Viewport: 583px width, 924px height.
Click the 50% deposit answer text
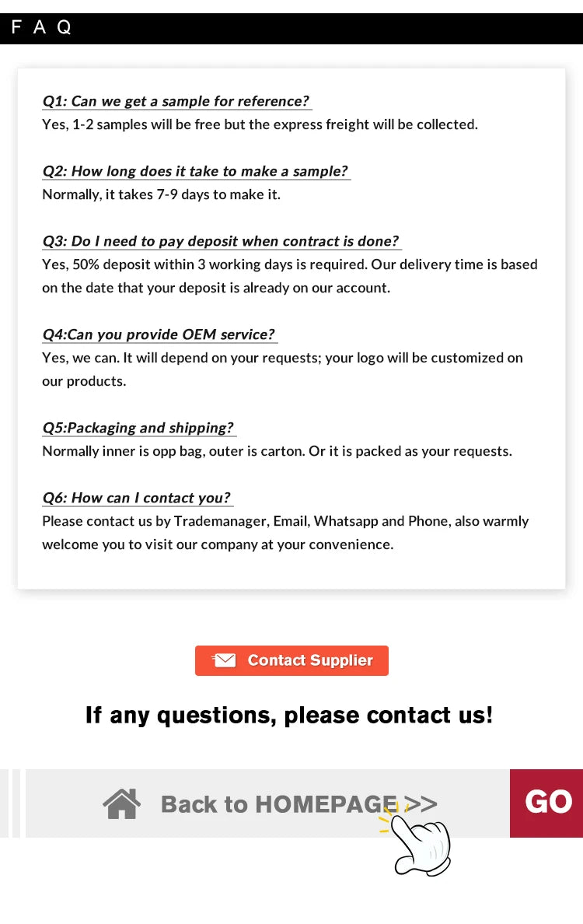click(x=289, y=276)
